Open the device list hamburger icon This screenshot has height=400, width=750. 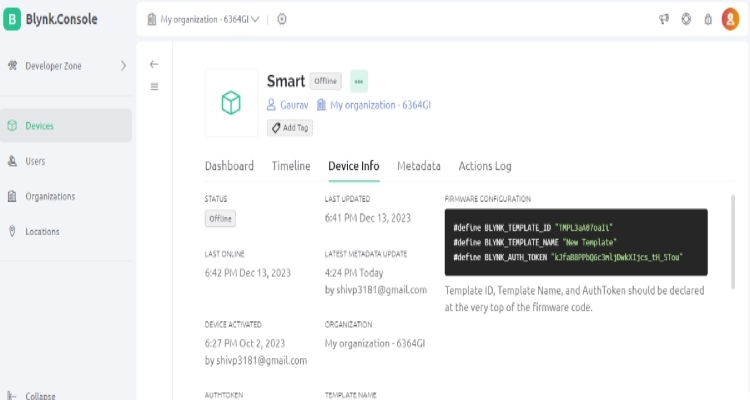pos(154,87)
